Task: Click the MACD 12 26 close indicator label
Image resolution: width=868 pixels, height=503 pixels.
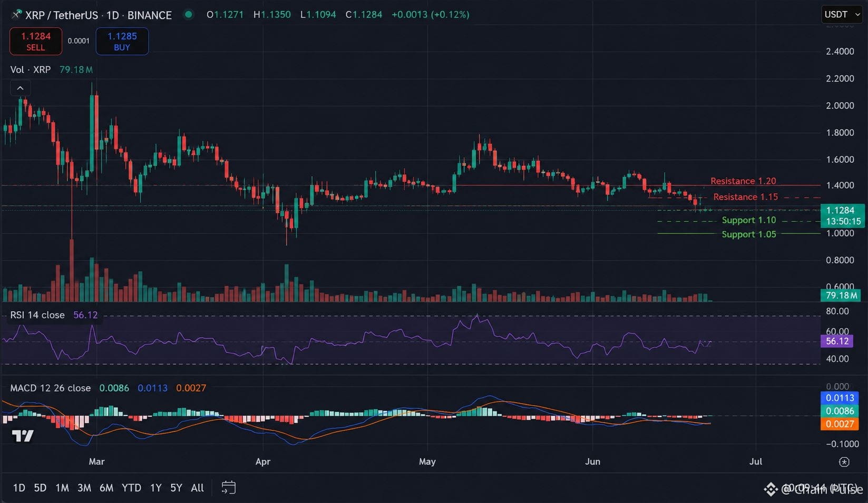Action: point(51,388)
